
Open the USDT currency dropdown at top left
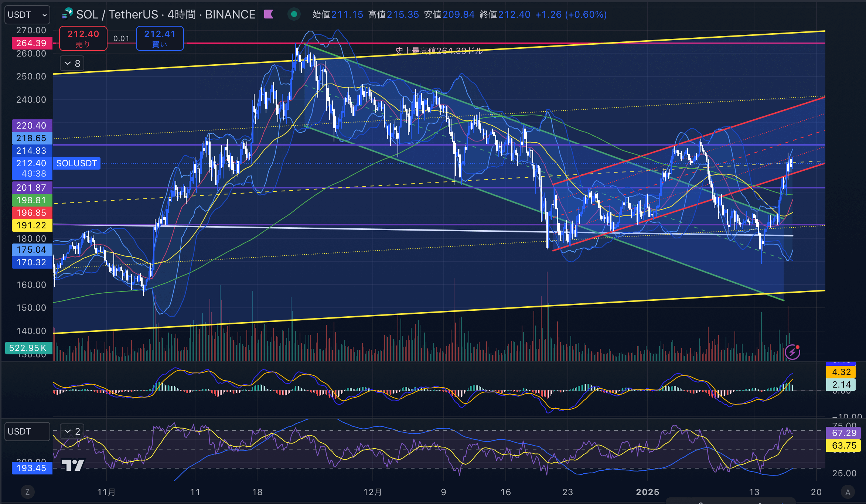click(x=27, y=15)
